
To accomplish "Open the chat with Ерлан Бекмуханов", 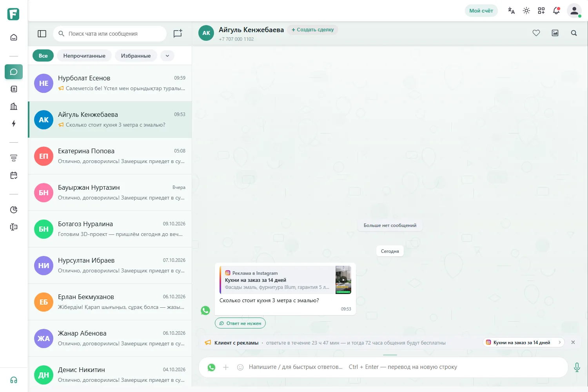I will click(110, 302).
